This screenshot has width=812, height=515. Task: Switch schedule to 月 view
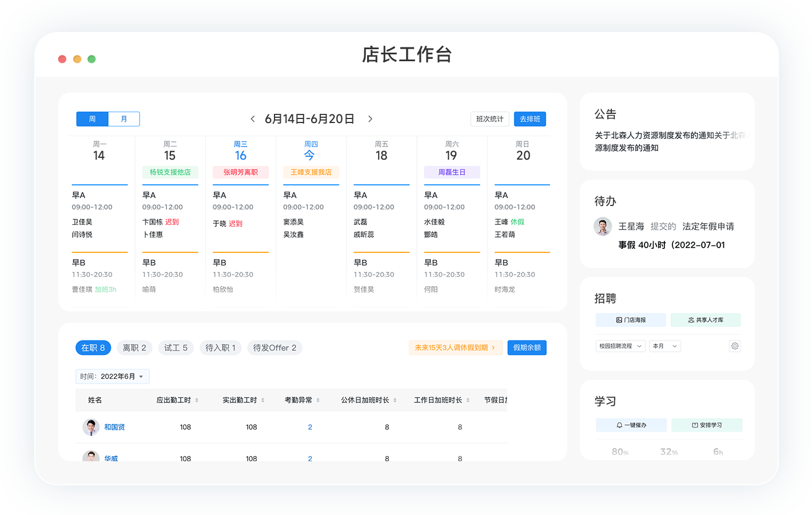[x=124, y=119]
